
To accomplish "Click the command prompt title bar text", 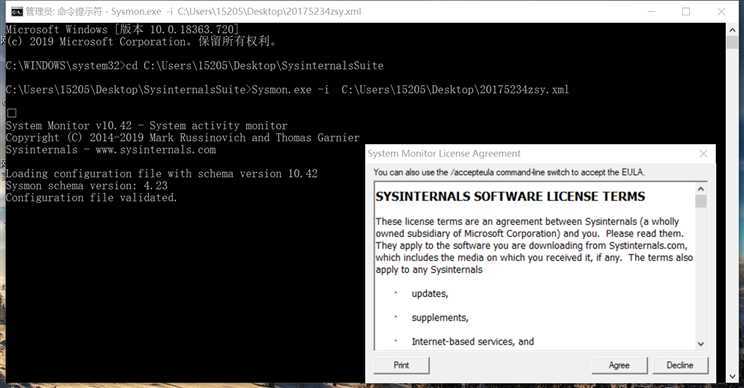I will (194, 11).
